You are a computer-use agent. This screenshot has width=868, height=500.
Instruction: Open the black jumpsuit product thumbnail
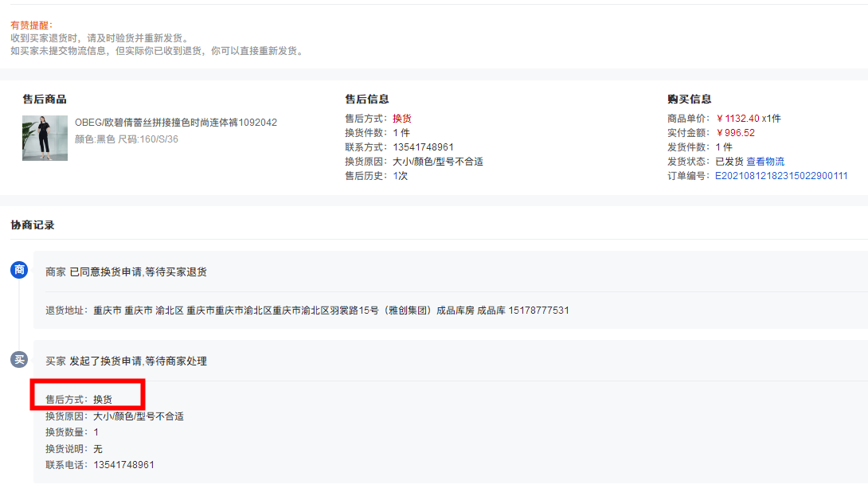[x=45, y=138]
